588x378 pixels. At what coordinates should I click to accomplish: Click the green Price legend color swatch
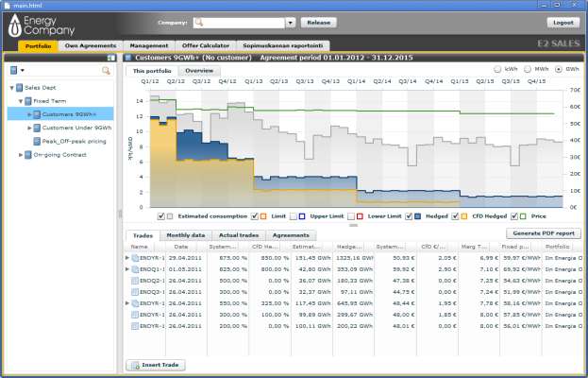[523, 216]
